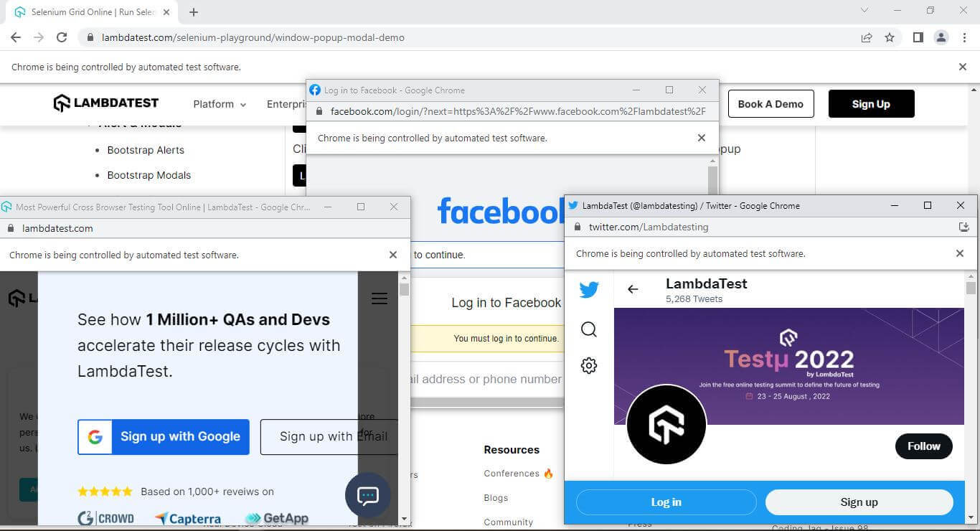
Task: Click the black Sign Up button in header
Action: (x=871, y=104)
